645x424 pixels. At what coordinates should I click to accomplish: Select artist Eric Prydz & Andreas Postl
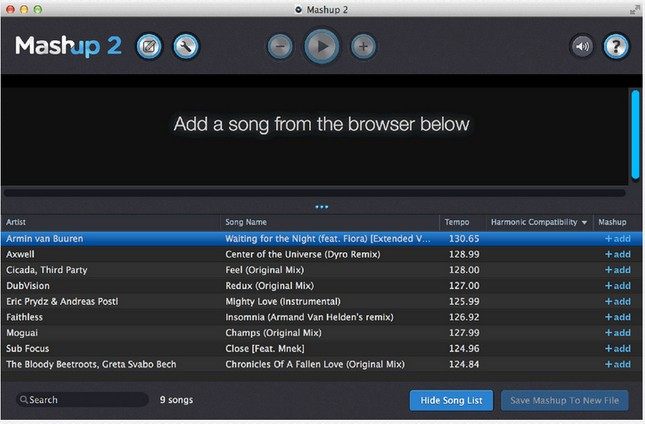(62, 301)
